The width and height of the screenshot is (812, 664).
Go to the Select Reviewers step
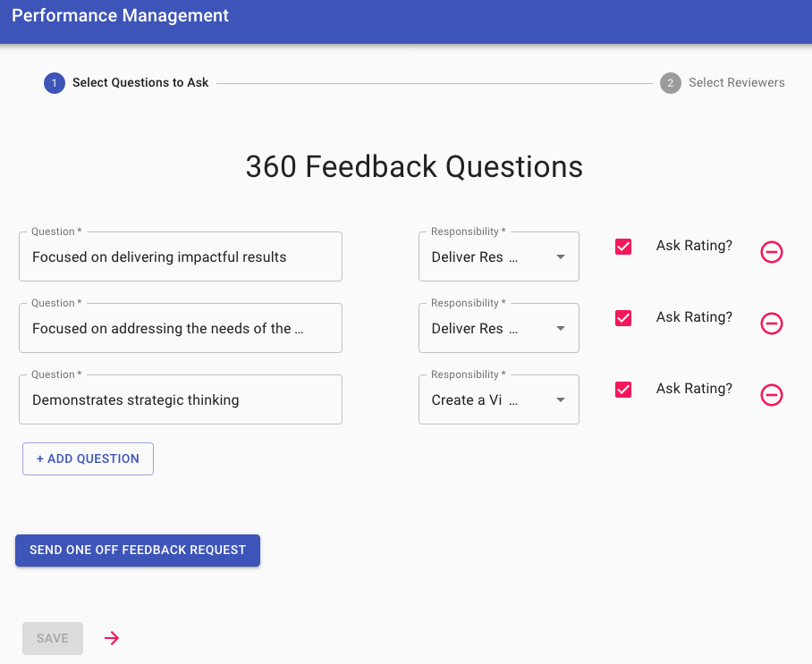736,83
